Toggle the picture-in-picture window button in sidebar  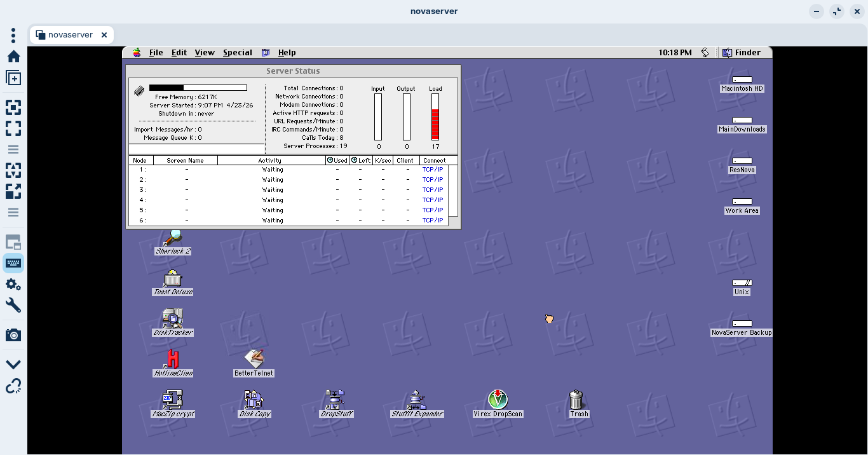13,242
